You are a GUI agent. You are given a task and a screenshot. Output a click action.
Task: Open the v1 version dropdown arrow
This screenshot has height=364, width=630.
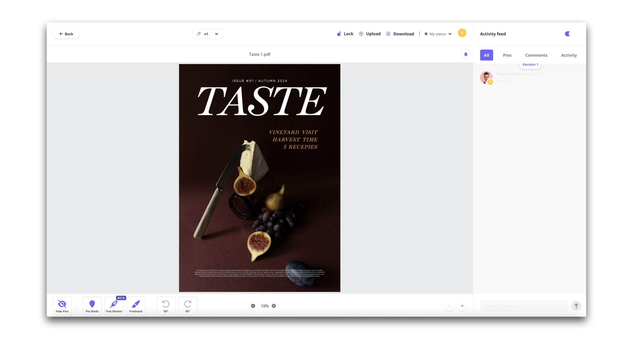(217, 34)
